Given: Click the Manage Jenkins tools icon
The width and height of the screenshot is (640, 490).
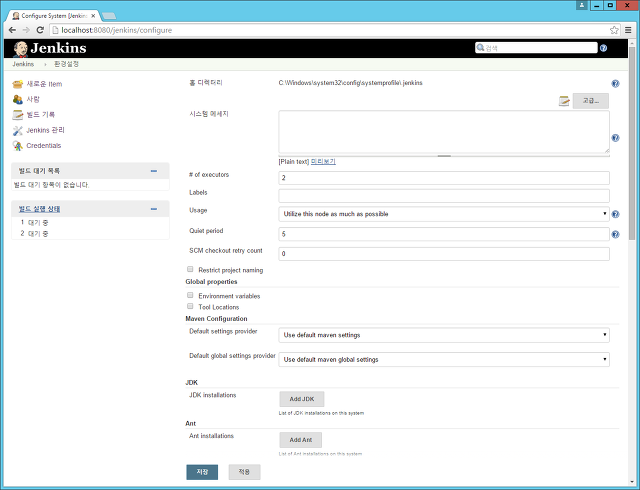Looking at the screenshot, I should click(18, 130).
